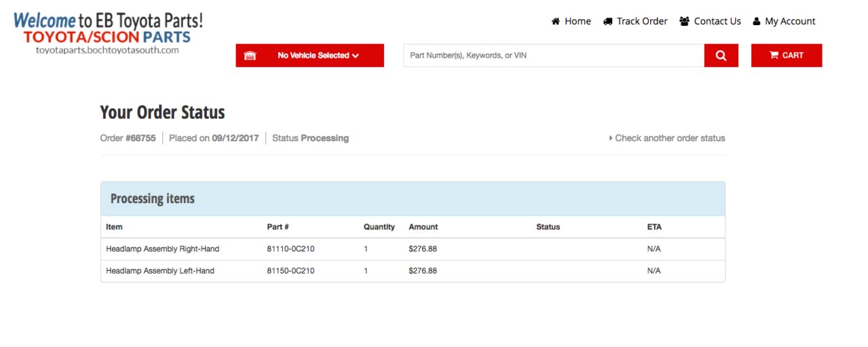This screenshot has width=868, height=347.
Task: Click the garage icon beside No Vehicle Selected
Action: pos(250,56)
